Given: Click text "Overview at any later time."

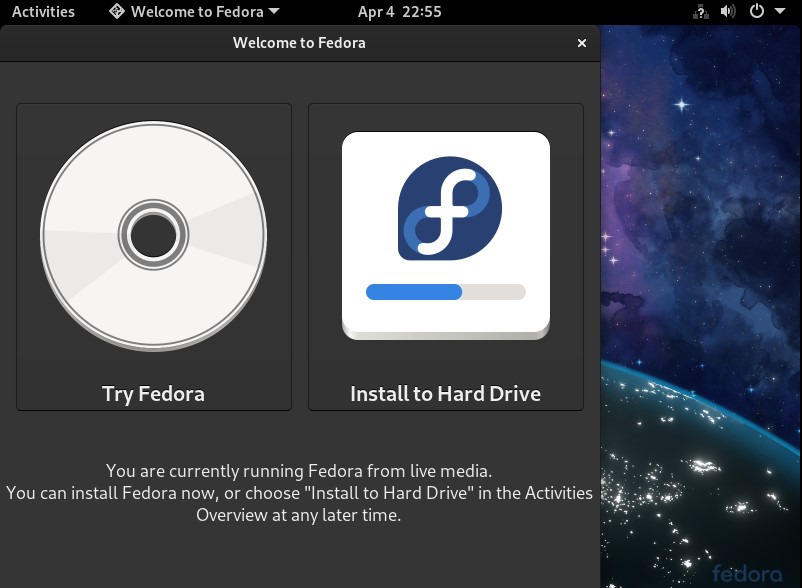Looking at the screenshot, I should click(x=299, y=515).
